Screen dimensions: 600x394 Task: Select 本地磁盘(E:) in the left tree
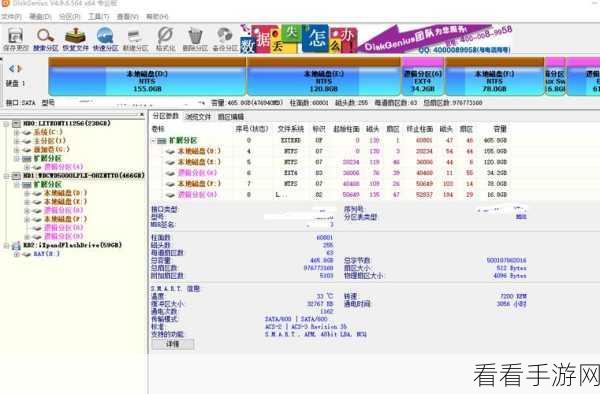coord(65,202)
